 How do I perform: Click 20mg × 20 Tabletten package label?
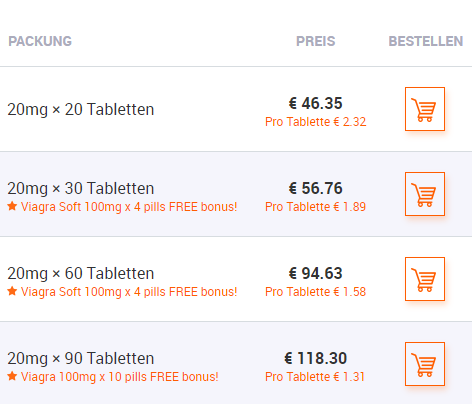[x=81, y=110]
